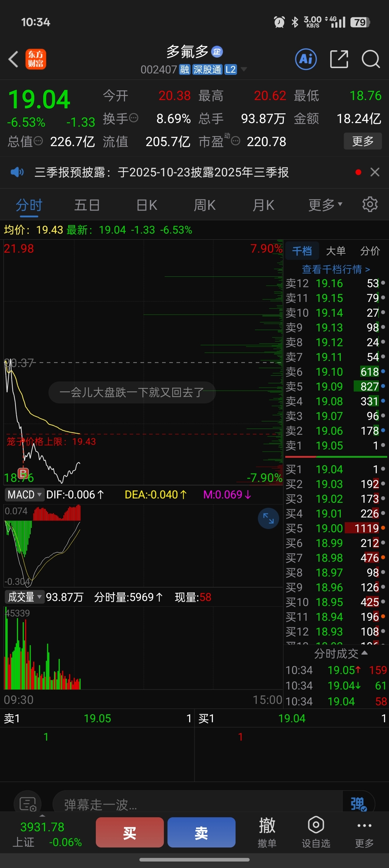Tap the 三季报预披露 announcement text

click(161, 172)
